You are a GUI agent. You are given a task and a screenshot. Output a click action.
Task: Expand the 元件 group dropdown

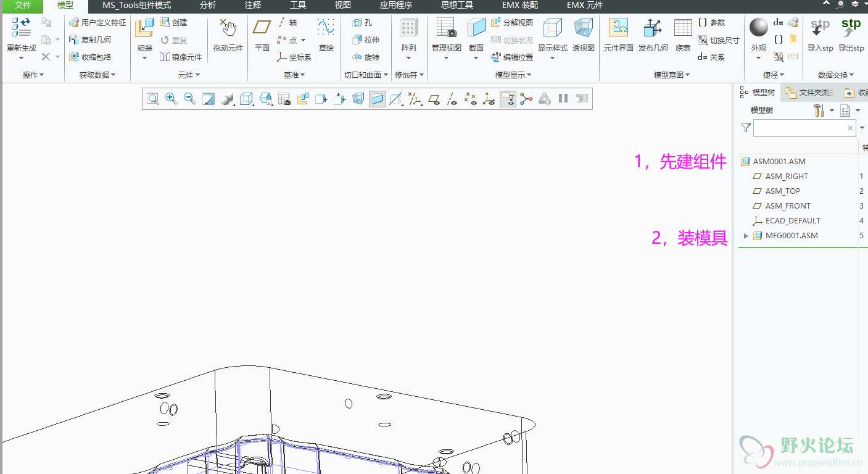(x=189, y=75)
